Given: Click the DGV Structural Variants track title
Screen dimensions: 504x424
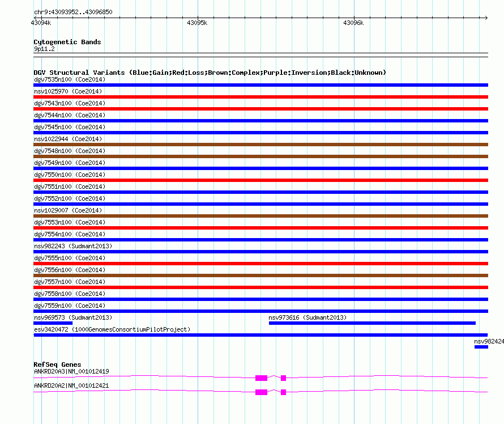Looking at the screenshot, I should 210,73.
